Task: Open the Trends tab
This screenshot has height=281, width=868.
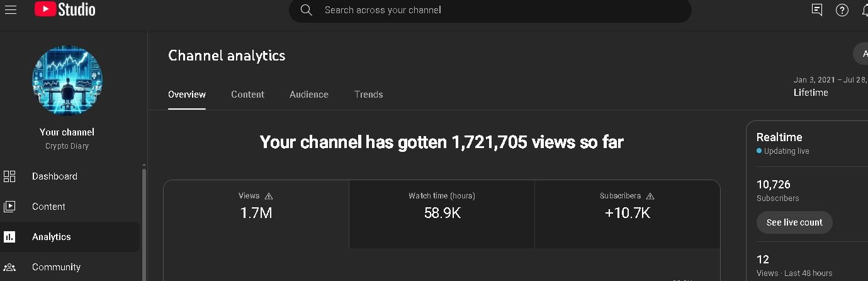Action: [x=368, y=95]
